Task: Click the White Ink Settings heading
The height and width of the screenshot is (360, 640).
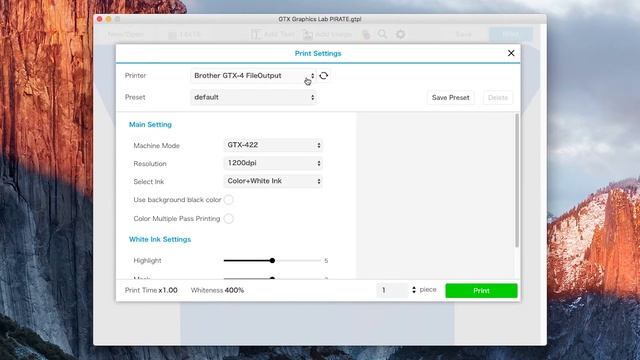Action: tap(160, 239)
